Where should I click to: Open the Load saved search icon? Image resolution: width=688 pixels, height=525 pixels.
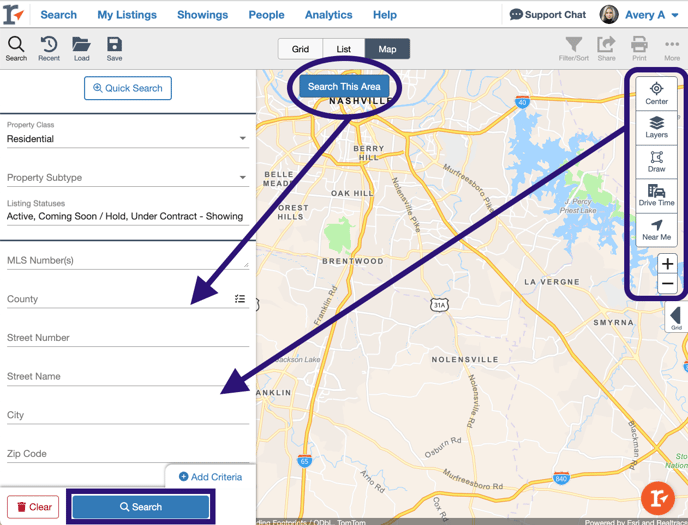(81, 48)
